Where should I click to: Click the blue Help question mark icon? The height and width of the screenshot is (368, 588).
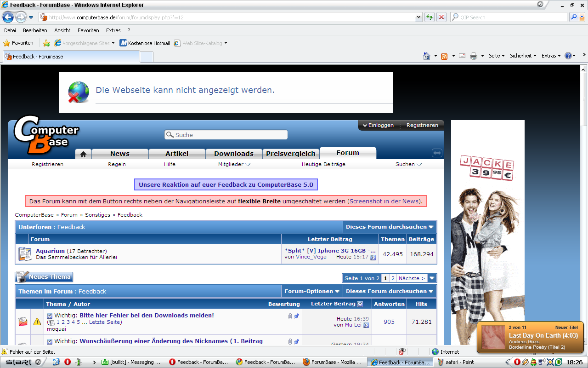tap(568, 56)
